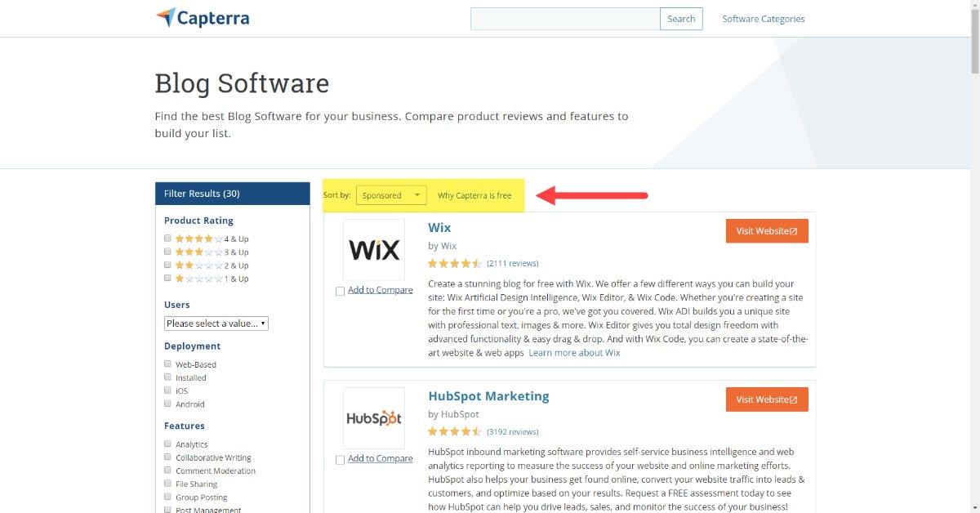980x513 pixels.
Task: Check the Group Posting feature filter
Action: [167, 497]
